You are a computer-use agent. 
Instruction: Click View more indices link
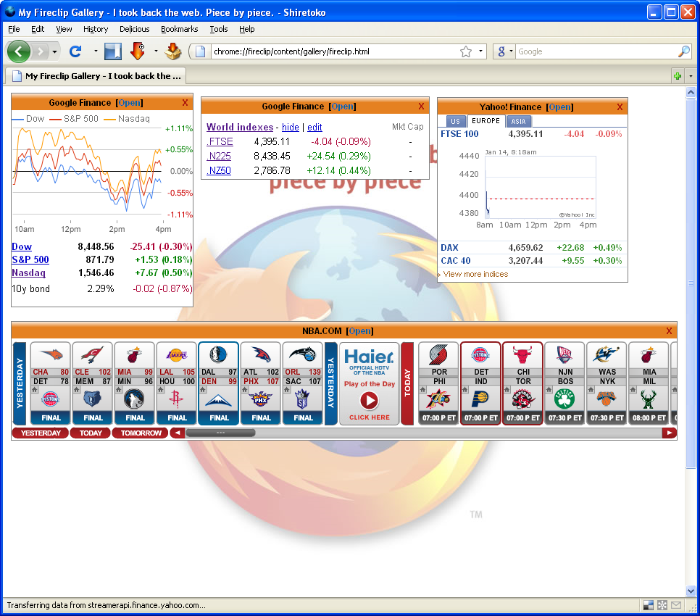(x=475, y=274)
